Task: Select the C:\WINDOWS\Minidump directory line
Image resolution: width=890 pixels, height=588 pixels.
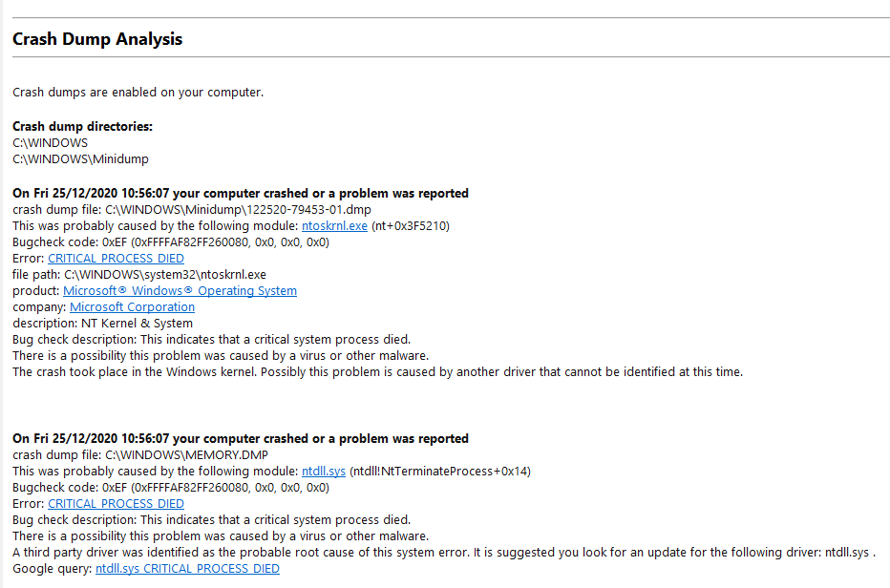Action: pyautogui.click(x=80, y=158)
